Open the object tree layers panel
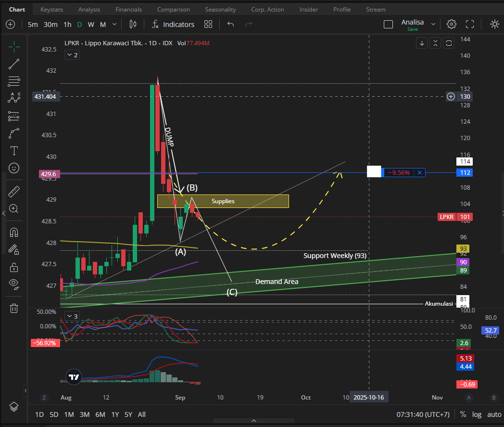The image size is (504, 427). tap(14, 407)
